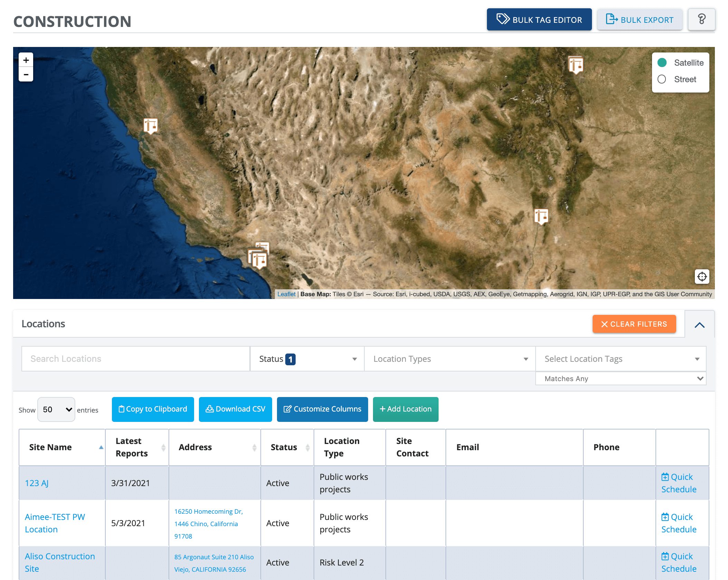Screen dimensions: 728x580
Task: Open the Aliso Construction Site link
Action: [60, 562]
